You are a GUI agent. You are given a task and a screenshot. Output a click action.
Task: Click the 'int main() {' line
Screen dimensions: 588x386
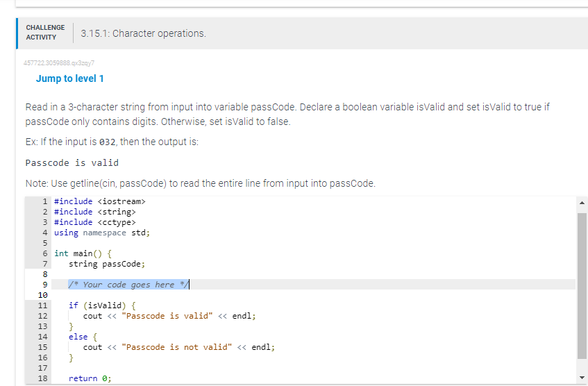[83, 253]
